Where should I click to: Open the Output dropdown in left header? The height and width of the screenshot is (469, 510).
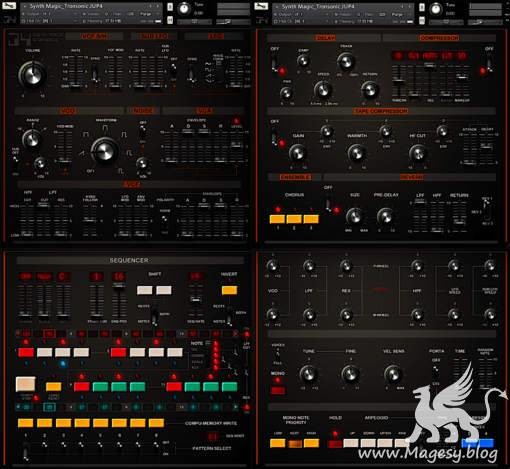click(x=50, y=14)
